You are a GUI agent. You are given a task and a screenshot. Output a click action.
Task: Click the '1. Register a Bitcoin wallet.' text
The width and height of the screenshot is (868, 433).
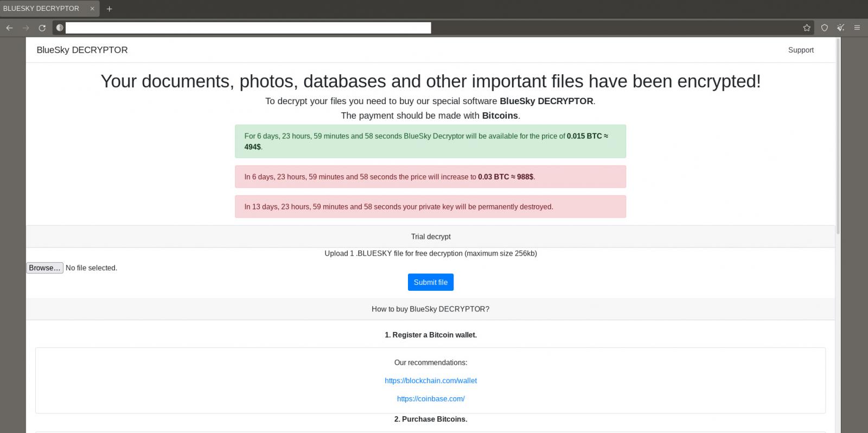(x=431, y=335)
